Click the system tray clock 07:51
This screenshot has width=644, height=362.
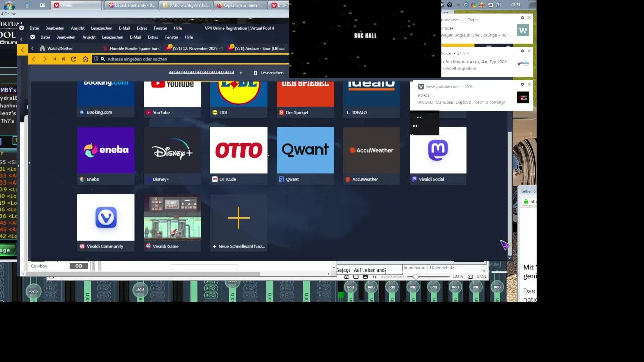pyautogui.click(x=516, y=5)
